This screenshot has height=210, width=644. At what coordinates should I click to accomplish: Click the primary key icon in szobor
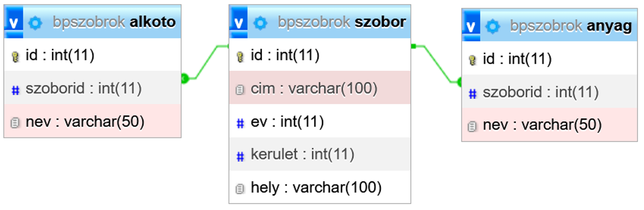click(240, 56)
